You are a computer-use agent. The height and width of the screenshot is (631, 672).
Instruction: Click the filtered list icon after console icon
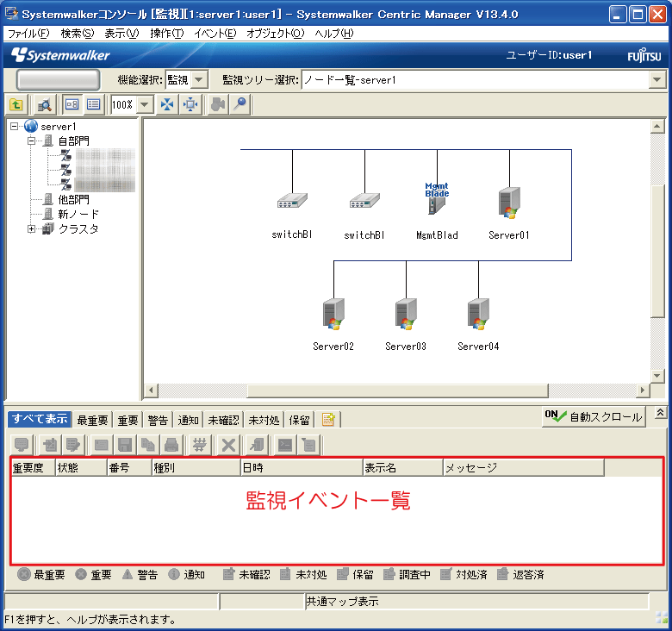[308, 445]
